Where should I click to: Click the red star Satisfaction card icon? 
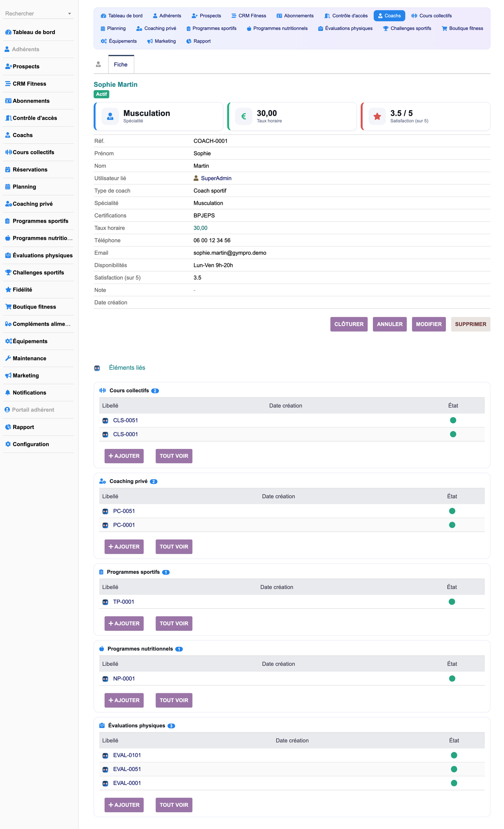click(x=377, y=116)
